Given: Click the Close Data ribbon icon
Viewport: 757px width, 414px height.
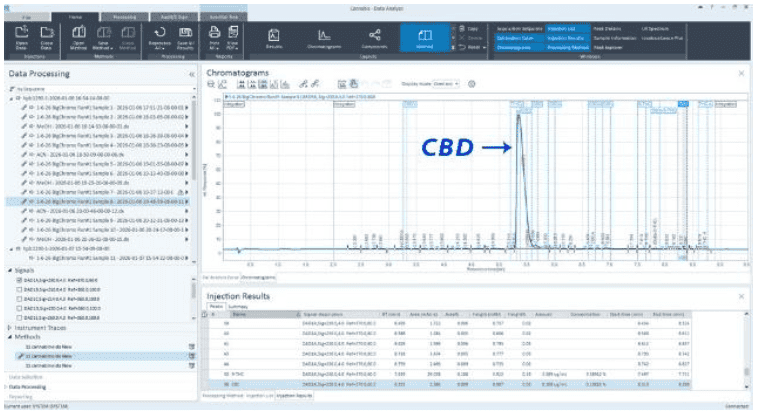Looking at the screenshot, I should pyautogui.click(x=46, y=39).
